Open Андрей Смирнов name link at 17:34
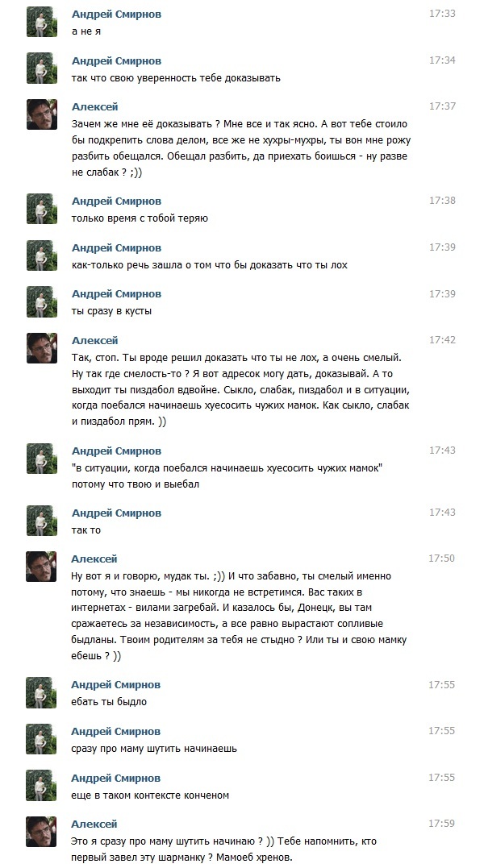This screenshot has width=484, height=868. click(x=116, y=60)
